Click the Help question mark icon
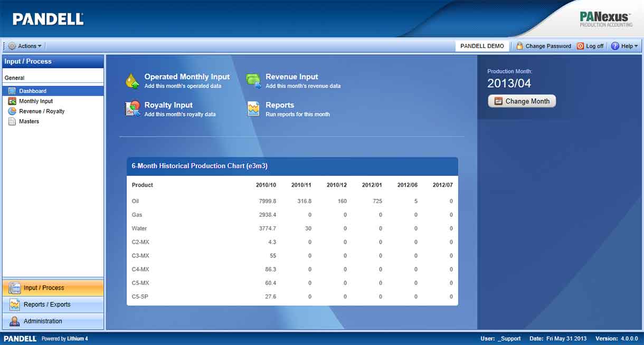The width and height of the screenshot is (644, 345). 615,46
